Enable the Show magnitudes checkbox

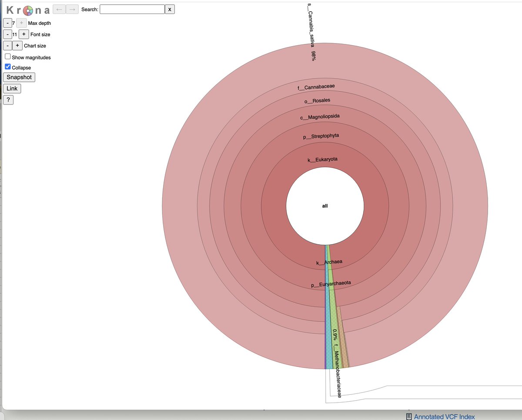(8, 57)
